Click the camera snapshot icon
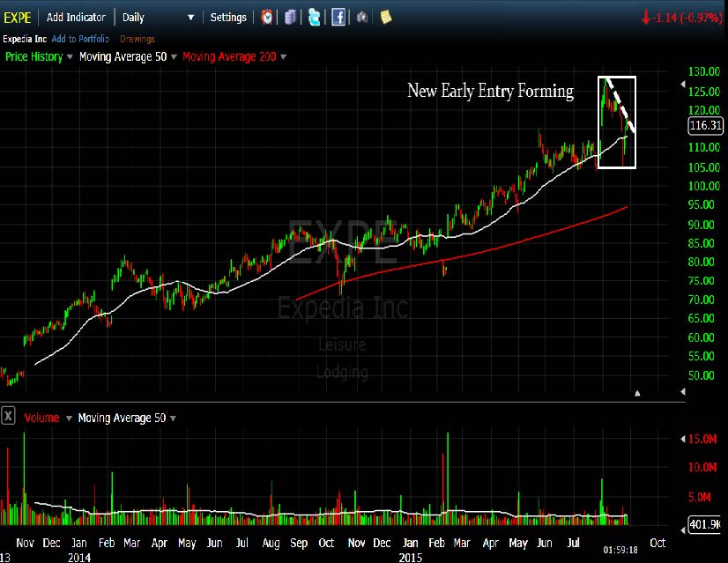728x563 pixels. [x=362, y=18]
